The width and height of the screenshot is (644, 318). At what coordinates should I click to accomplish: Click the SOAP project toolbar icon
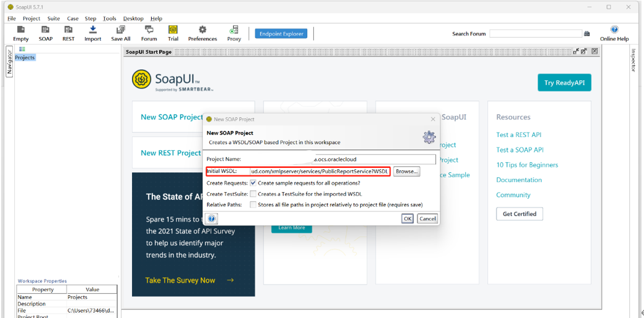pos(46,30)
